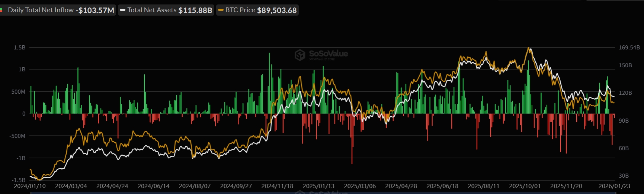Click the $115.88B net assets value
Screen dimensions: 644x194
click(x=195, y=10)
